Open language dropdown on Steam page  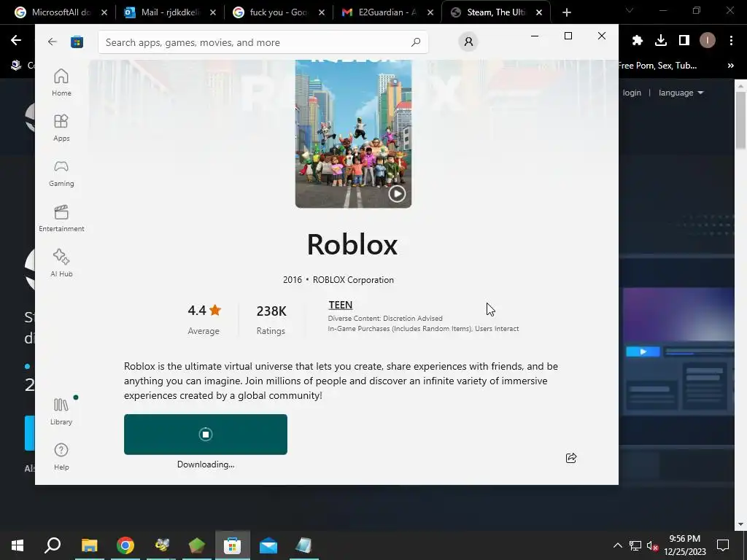point(681,93)
